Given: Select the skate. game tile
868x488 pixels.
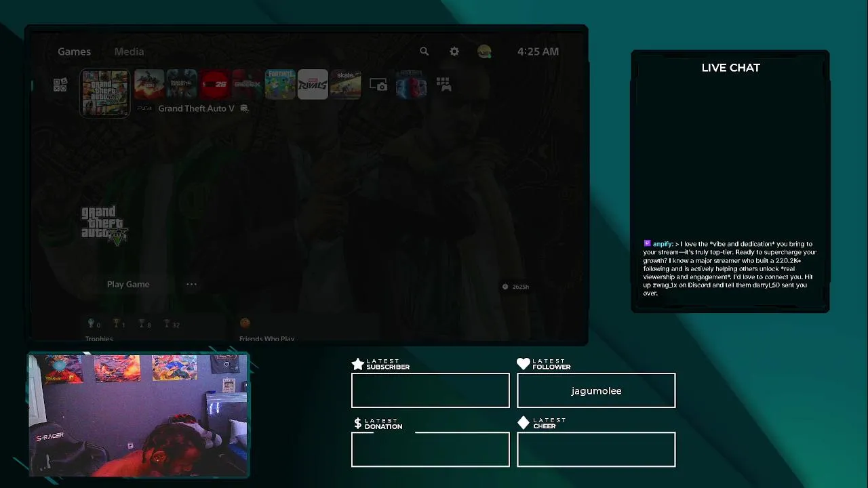Looking at the screenshot, I should [x=345, y=85].
